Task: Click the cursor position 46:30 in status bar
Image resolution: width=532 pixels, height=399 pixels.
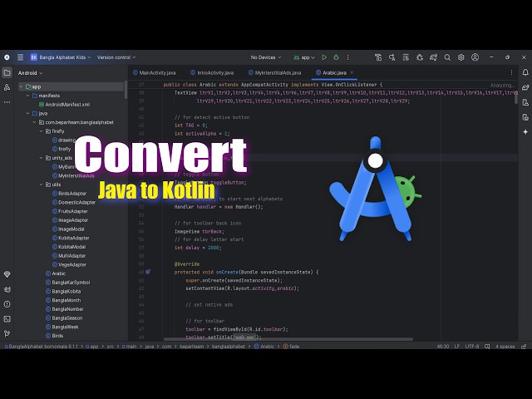Action: tap(443, 347)
